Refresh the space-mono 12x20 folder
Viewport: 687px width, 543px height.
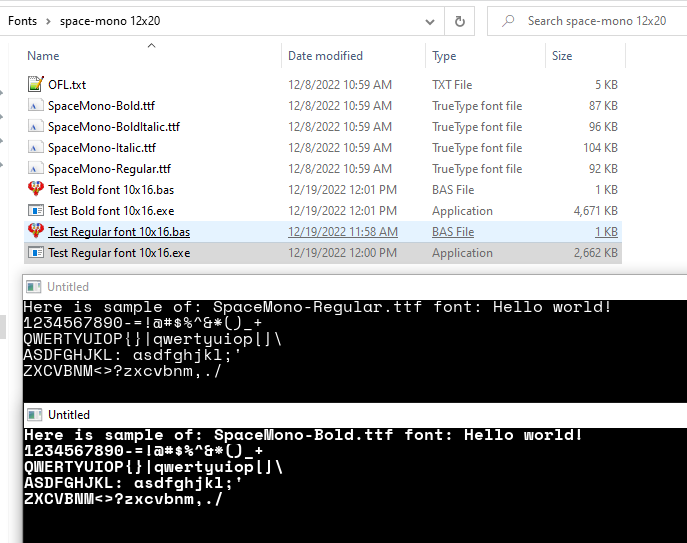click(459, 21)
